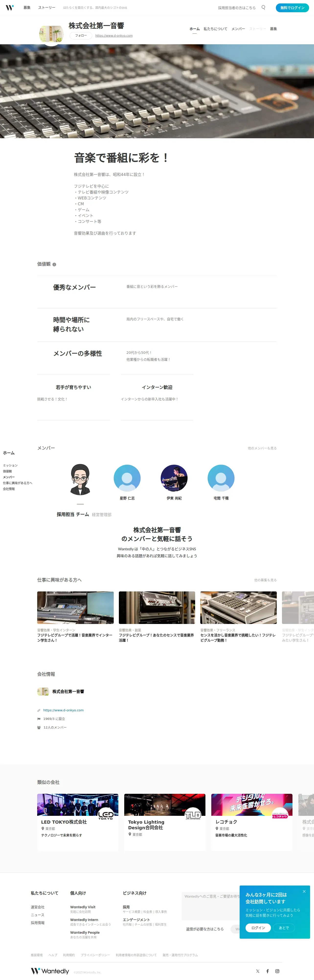
Task: Click 他のメンバーも見る link
Action: click(x=262, y=448)
